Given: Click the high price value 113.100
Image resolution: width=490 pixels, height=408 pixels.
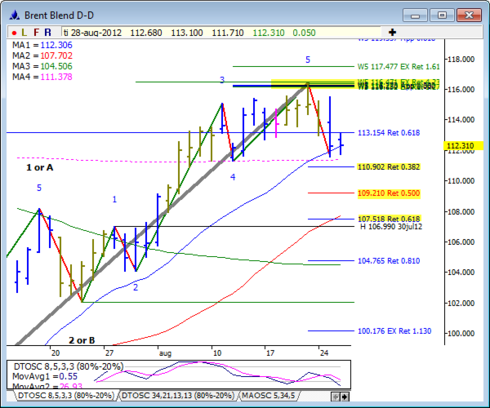Looking at the screenshot, I should point(187,33).
